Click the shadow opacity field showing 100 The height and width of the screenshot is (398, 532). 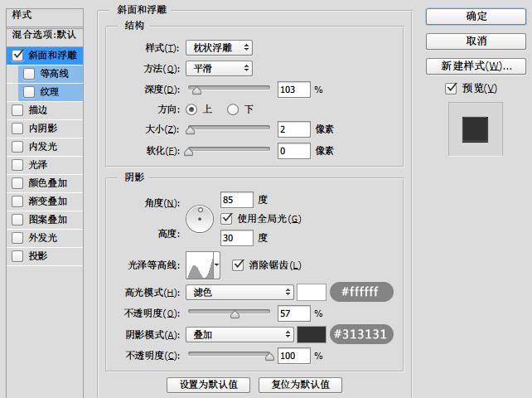coord(294,356)
